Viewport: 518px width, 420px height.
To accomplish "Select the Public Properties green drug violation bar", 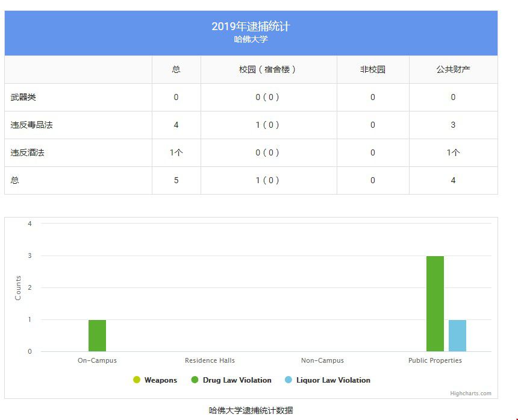I will [435, 304].
